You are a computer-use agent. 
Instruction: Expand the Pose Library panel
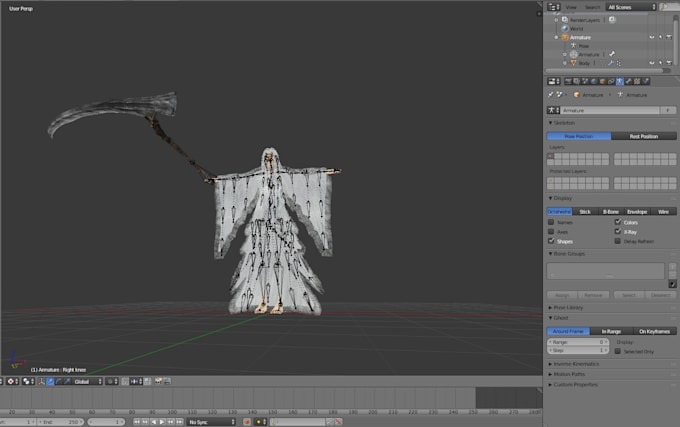569,308
